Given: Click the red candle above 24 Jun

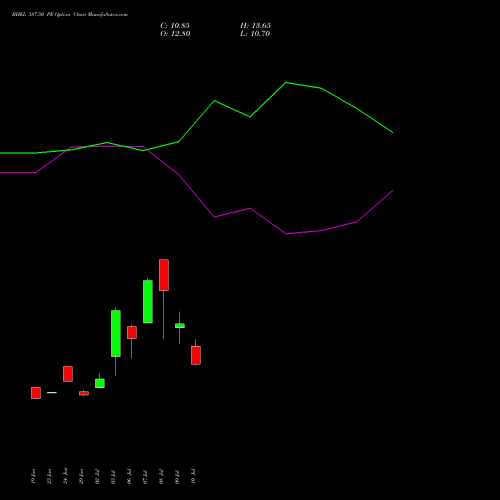Looking at the screenshot, I should coord(68,374).
